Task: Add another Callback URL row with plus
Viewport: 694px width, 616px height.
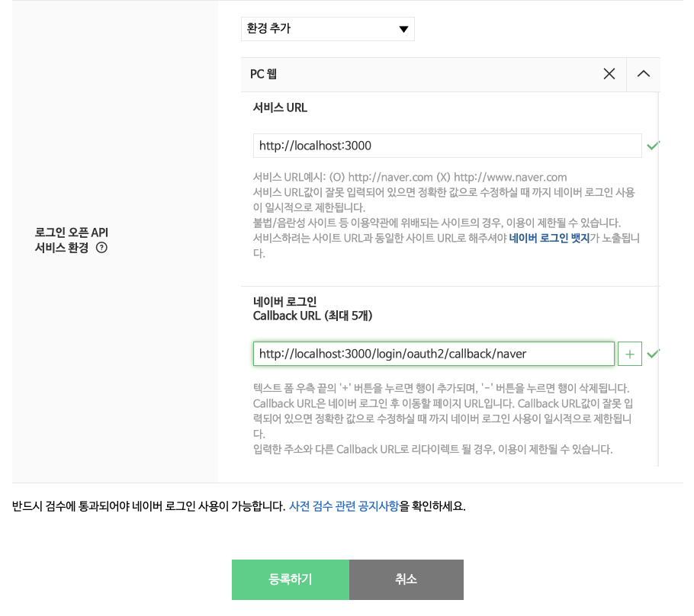Action: coord(630,354)
